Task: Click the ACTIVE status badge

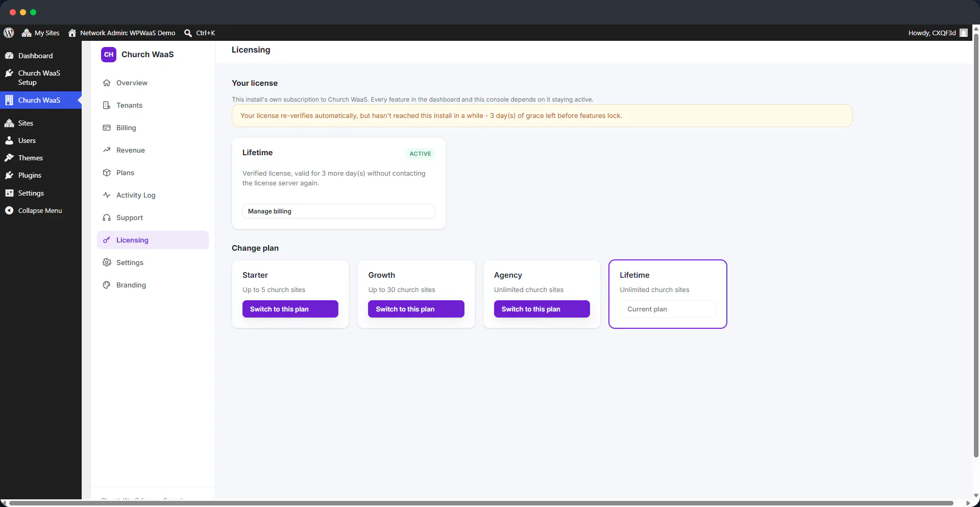Action: pyautogui.click(x=420, y=154)
